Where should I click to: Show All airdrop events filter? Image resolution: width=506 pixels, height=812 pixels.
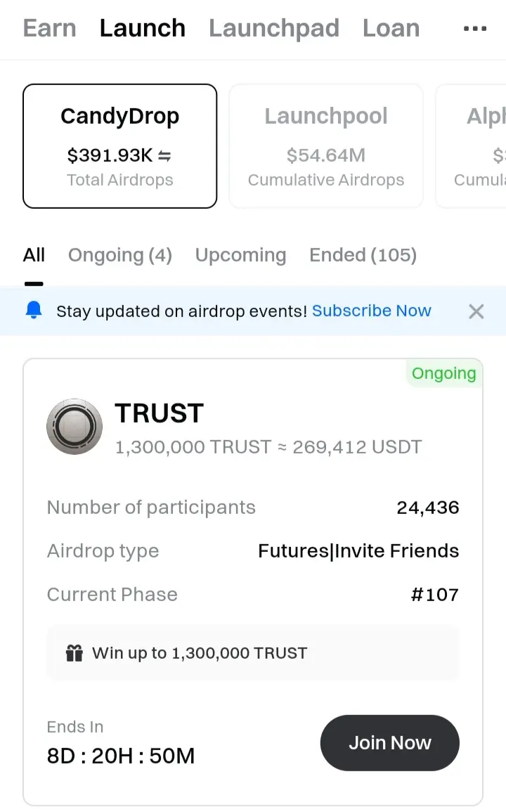click(34, 254)
